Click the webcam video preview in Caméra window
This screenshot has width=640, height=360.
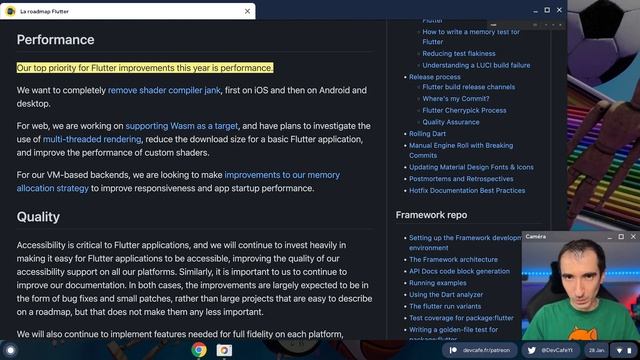click(x=581, y=291)
